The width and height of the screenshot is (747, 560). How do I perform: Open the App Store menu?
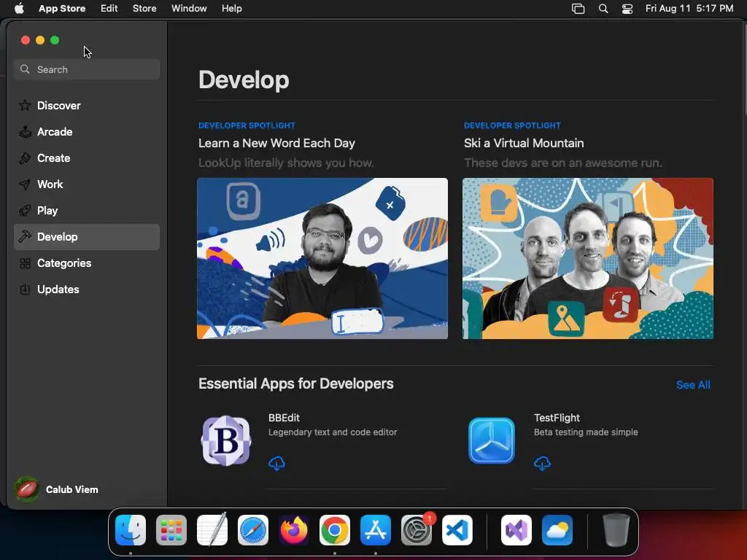pyautogui.click(x=62, y=9)
